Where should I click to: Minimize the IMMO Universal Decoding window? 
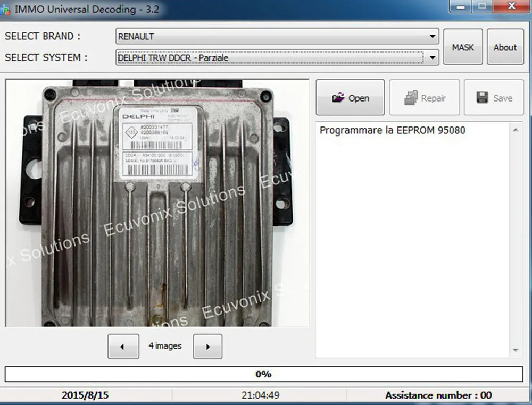coord(460,6)
